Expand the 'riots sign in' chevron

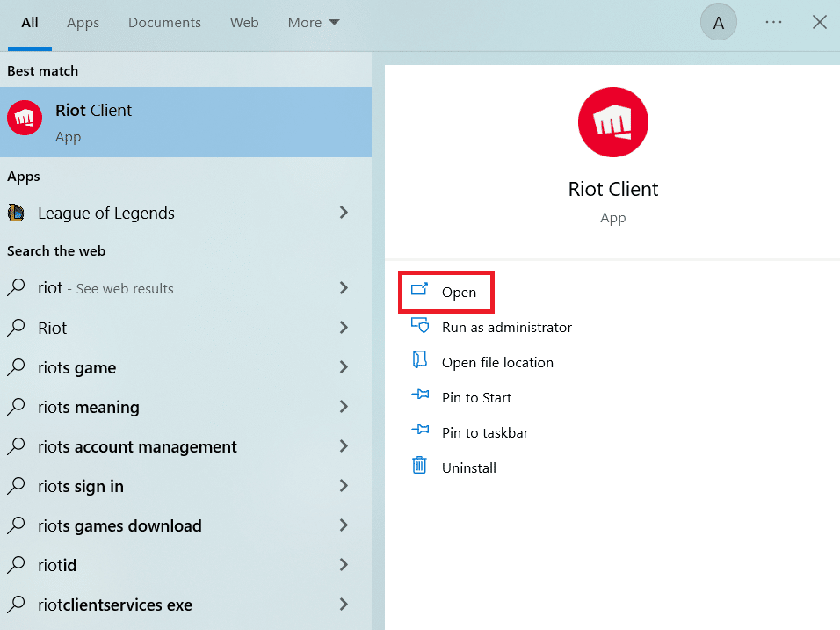click(344, 486)
